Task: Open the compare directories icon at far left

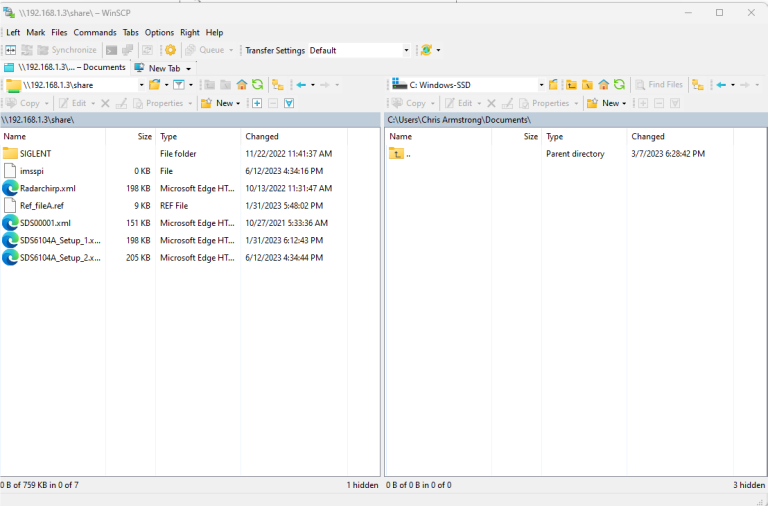Action: click(x=11, y=50)
